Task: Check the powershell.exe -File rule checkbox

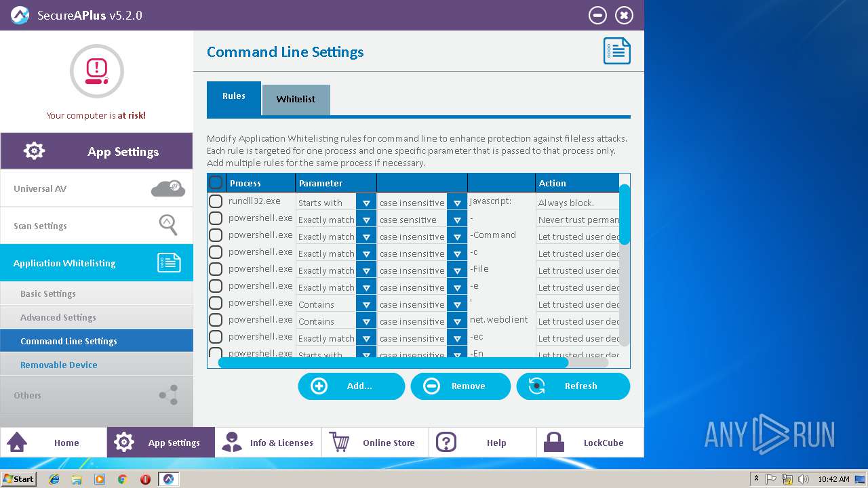Action: tap(216, 269)
